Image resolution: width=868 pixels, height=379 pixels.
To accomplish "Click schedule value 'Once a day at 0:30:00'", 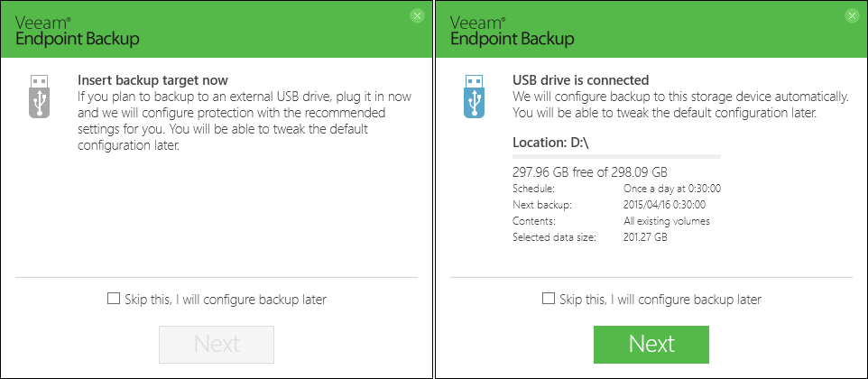I will click(x=672, y=189).
